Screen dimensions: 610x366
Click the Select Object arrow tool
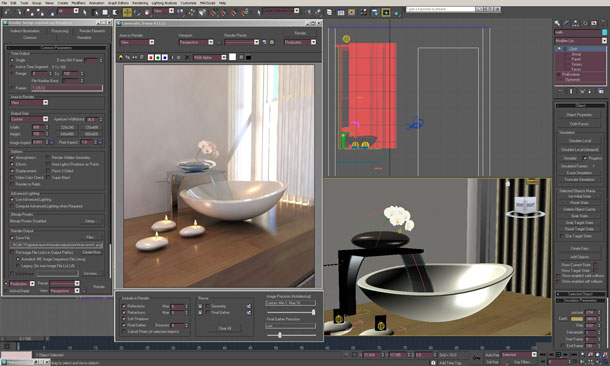[84, 12]
